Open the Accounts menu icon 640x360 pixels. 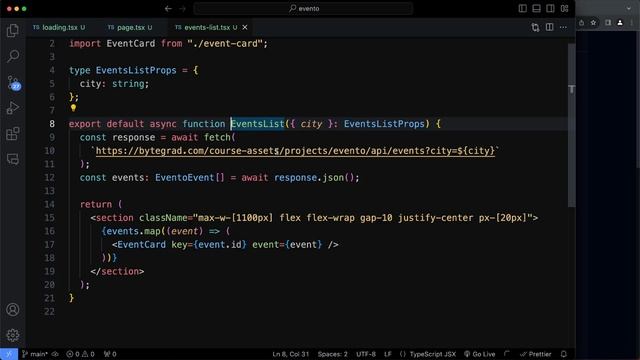coord(13,310)
